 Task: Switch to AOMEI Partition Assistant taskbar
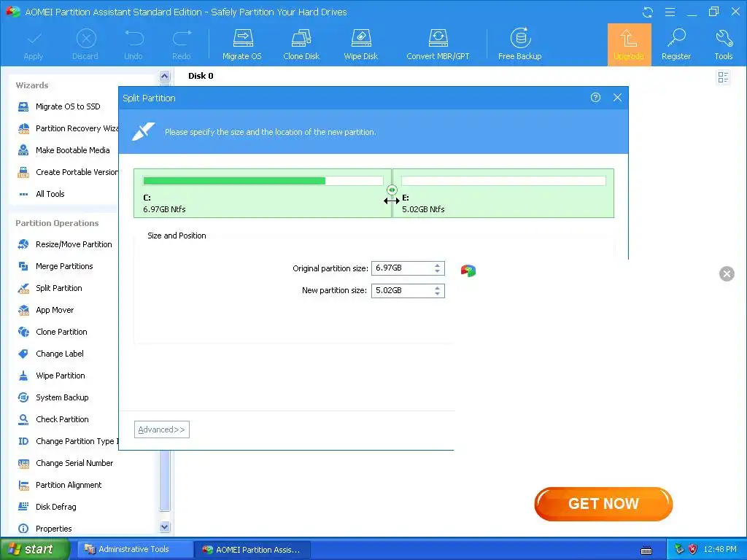pyautogui.click(x=252, y=550)
